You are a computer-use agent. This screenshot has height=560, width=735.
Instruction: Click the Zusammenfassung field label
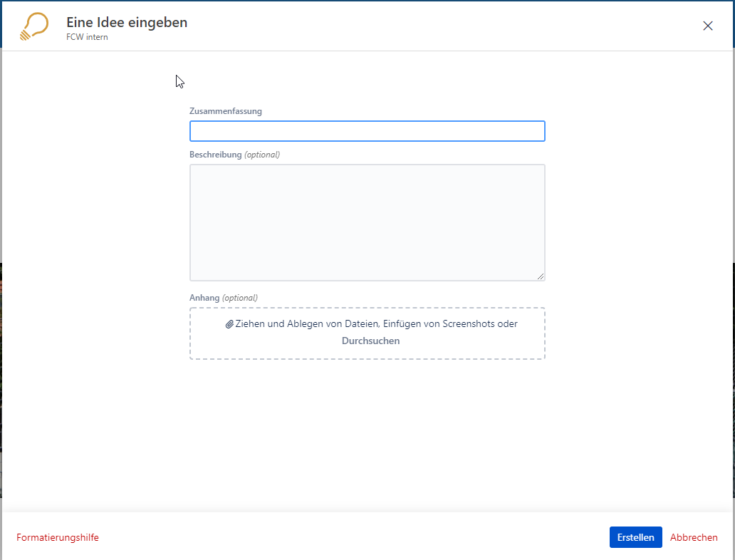tap(225, 111)
